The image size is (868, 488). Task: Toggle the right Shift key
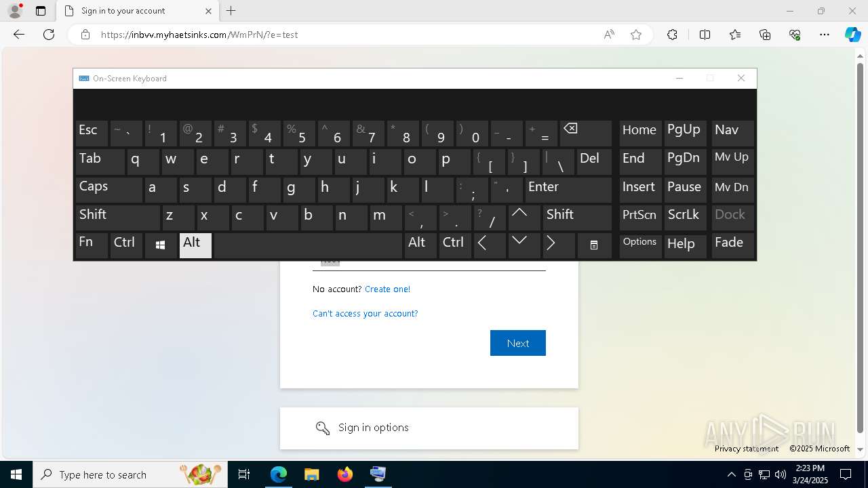(x=577, y=218)
